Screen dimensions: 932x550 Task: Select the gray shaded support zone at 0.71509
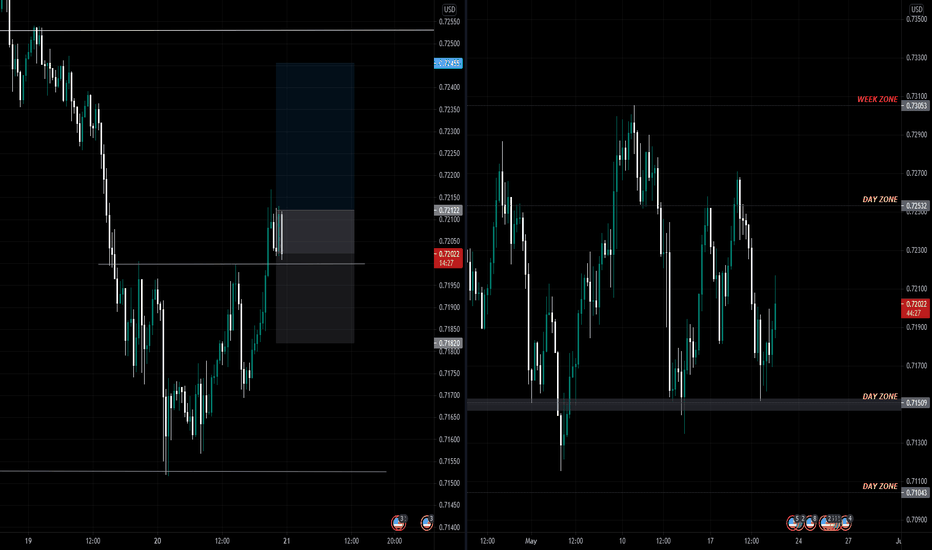coord(684,404)
